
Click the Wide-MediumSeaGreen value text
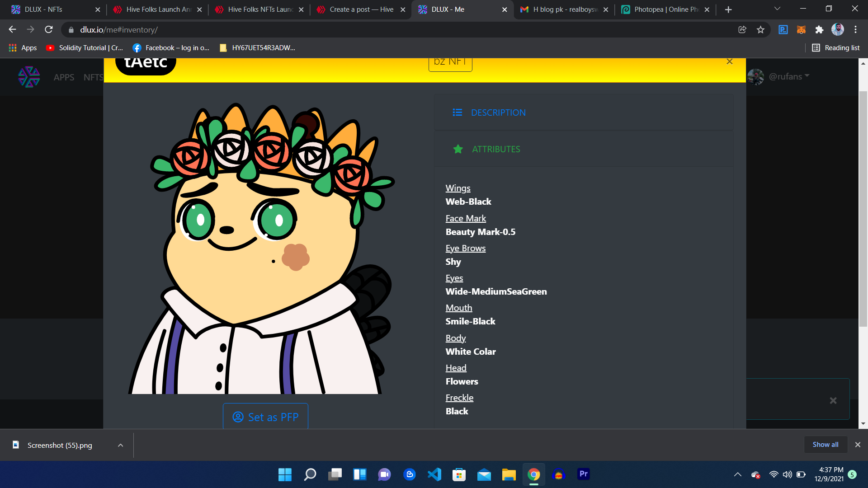point(496,291)
